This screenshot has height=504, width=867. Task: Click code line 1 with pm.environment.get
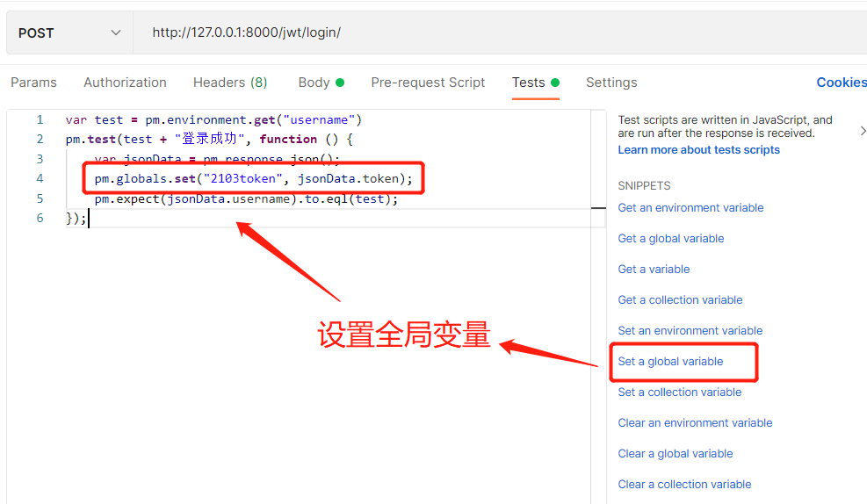click(213, 120)
